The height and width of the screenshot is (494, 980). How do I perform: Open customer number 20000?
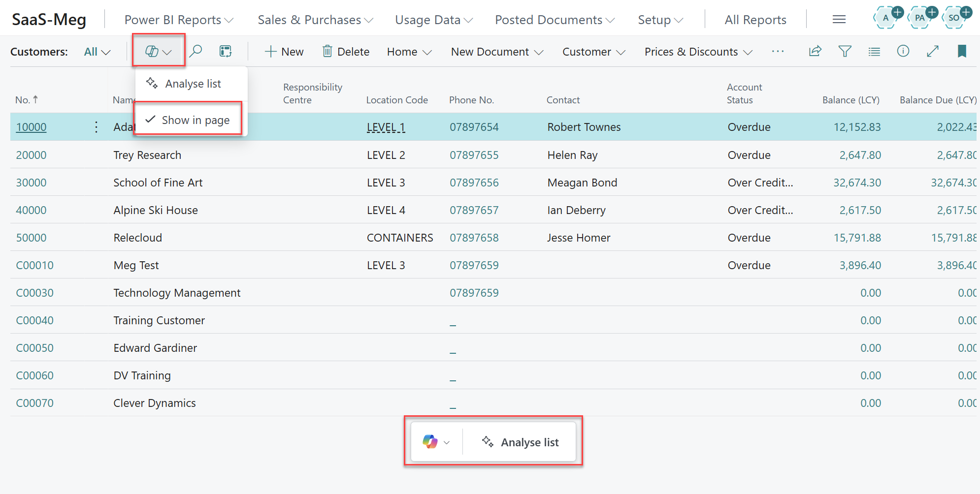(x=31, y=155)
